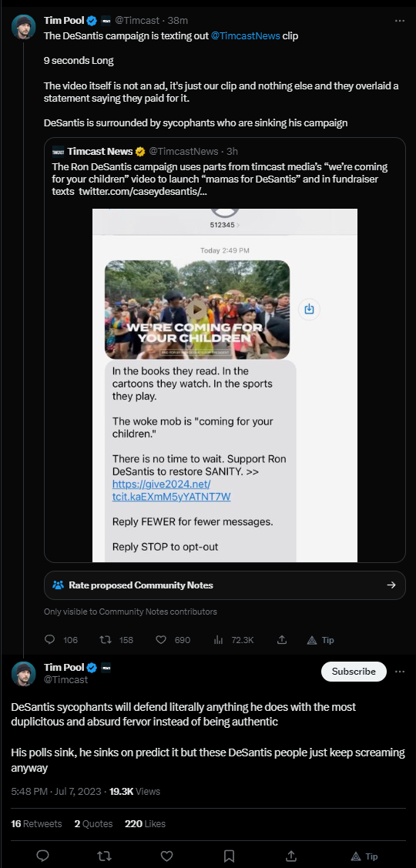The height and width of the screenshot is (868, 416).
Task: Subscribe to Tim Pool
Action: [354, 672]
